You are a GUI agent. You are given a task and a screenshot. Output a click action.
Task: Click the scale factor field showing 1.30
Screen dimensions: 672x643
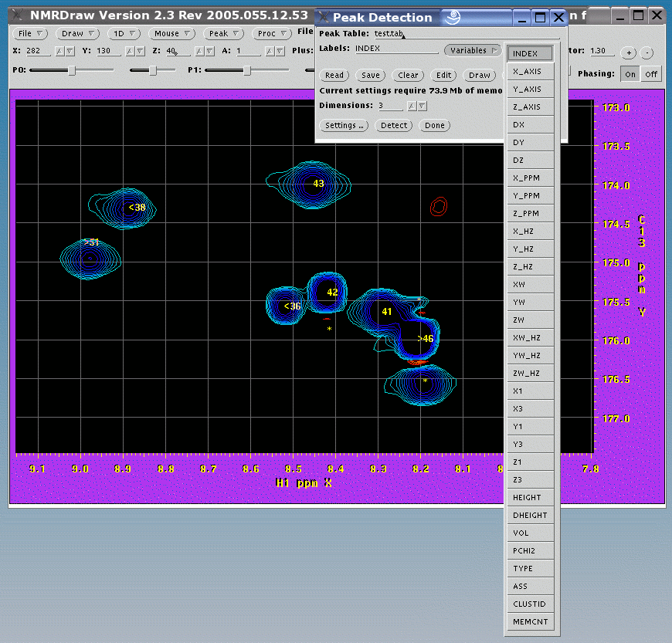(602, 51)
